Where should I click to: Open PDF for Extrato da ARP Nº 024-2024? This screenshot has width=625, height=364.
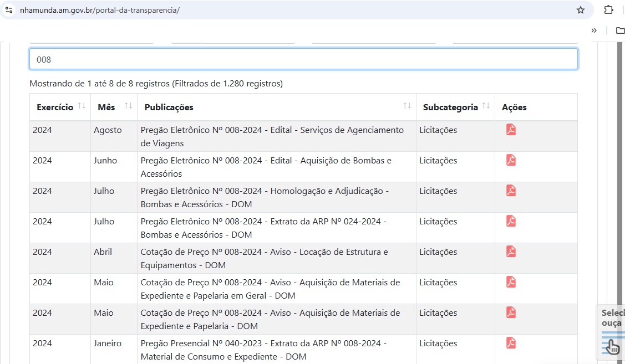(x=511, y=221)
